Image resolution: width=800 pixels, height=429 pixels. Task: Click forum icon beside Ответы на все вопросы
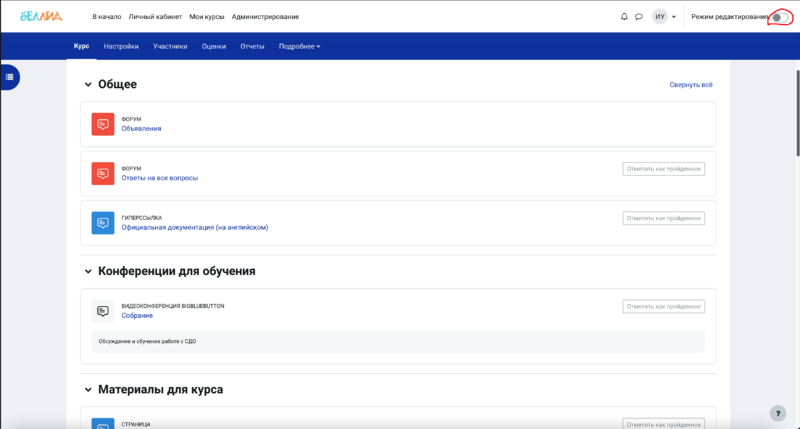click(x=103, y=173)
